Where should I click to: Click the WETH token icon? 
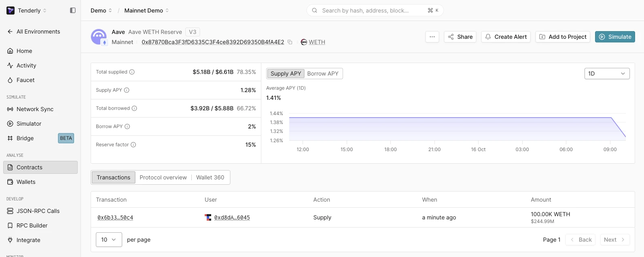coord(304,42)
